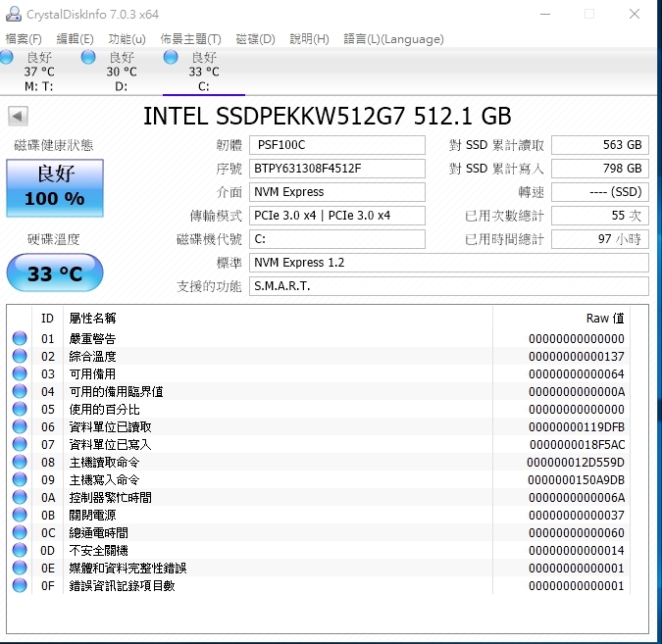Click status orb for attribute 0F 錯誤資訊記錄項目數
Screen dimensions: 662x644
[x=20, y=586]
